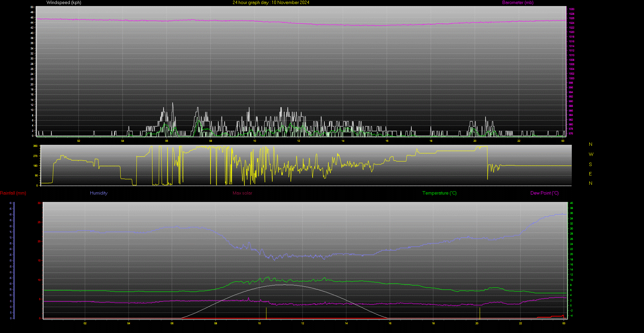Click hour 20 under the temperature graph

[x=477, y=324]
